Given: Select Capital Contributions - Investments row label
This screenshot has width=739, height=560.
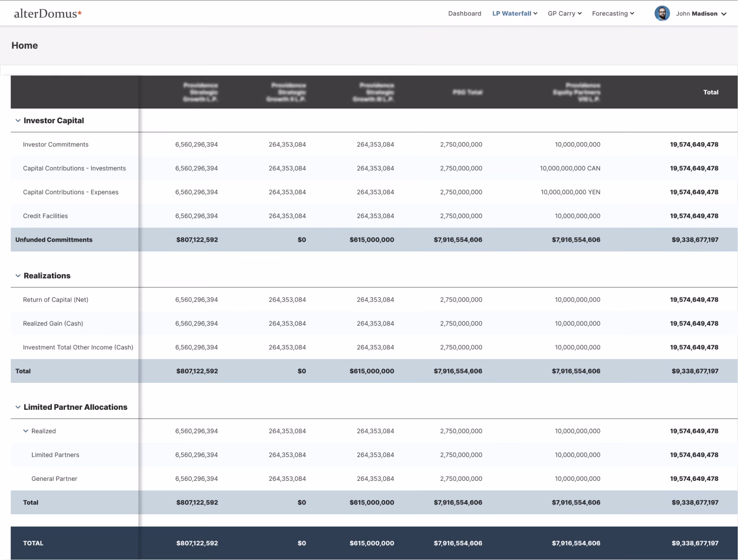Looking at the screenshot, I should point(74,169).
